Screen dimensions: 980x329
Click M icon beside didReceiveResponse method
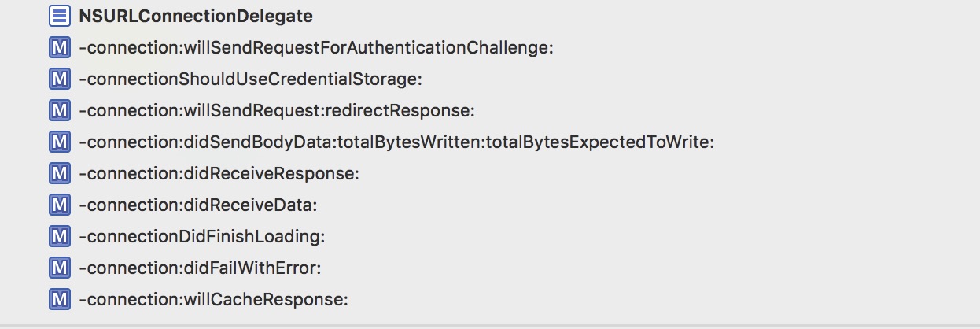coord(59,173)
